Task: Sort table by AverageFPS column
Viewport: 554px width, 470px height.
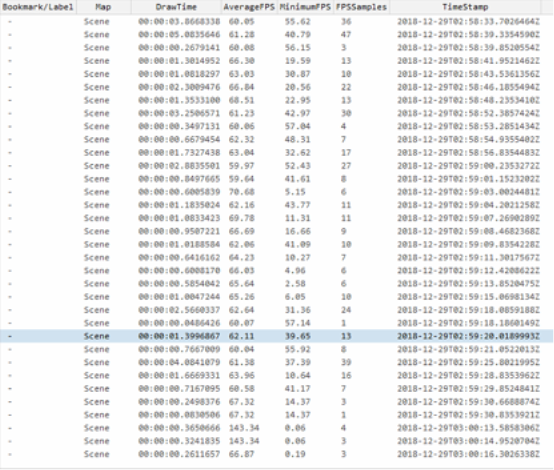Action: (x=249, y=7)
